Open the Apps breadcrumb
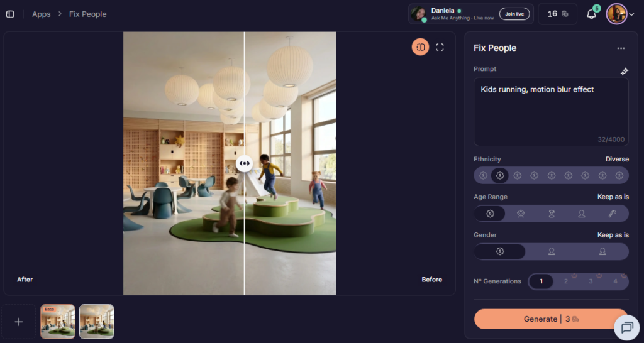 (x=42, y=14)
